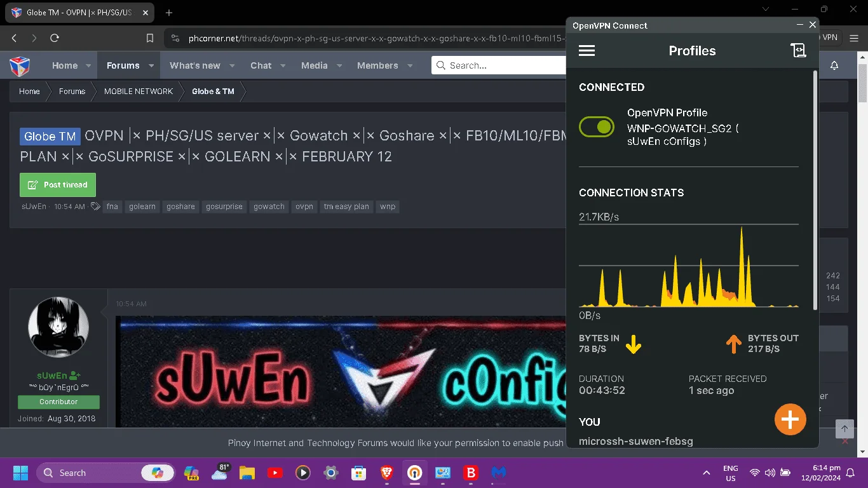Viewport: 868px width, 488px height.
Task: Expand the Forums dropdown arrow
Action: click(x=151, y=65)
